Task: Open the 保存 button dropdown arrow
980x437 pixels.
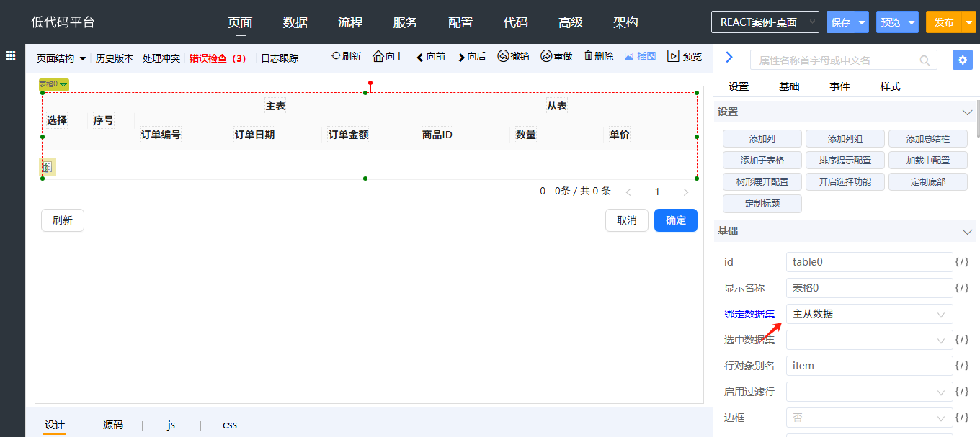Action: (862, 22)
